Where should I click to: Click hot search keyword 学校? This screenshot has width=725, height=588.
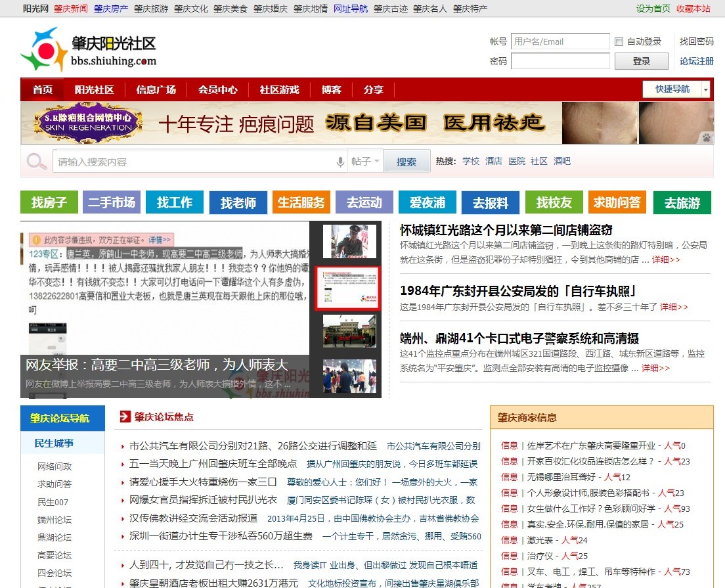[471, 161]
